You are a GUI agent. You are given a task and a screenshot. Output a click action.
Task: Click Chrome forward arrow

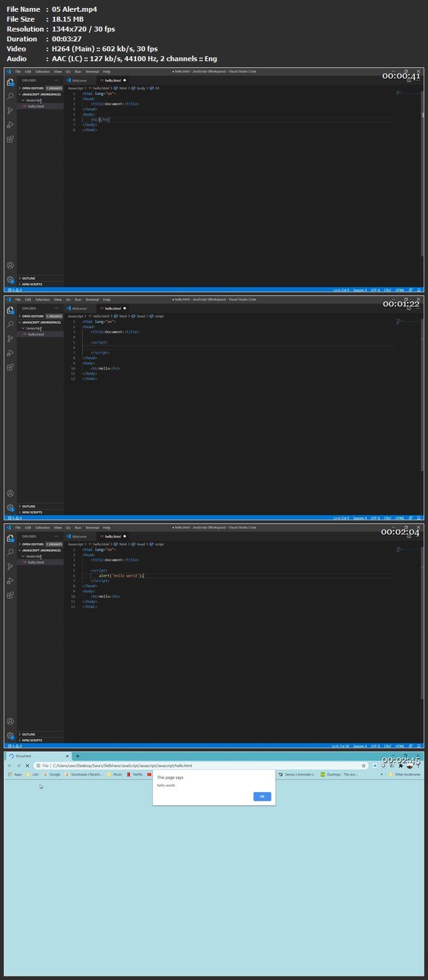[19, 766]
